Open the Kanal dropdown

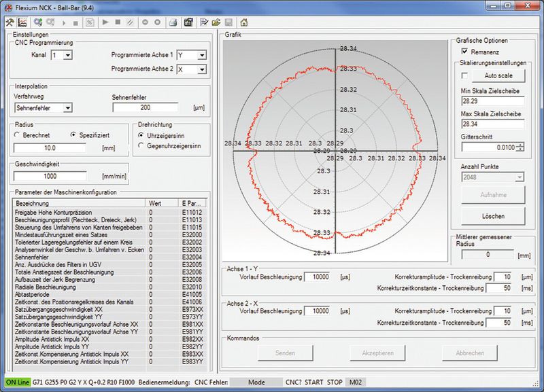(68, 55)
